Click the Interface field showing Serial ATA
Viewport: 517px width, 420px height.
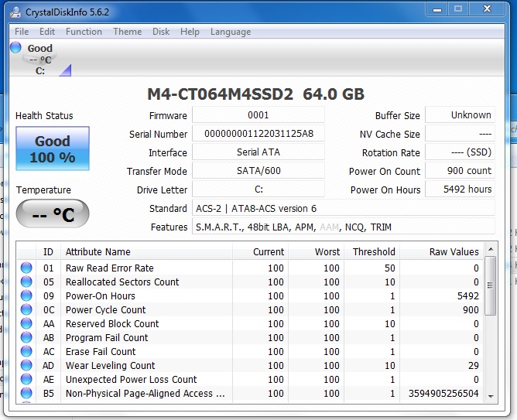pyautogui.click(x=258, y=152)
